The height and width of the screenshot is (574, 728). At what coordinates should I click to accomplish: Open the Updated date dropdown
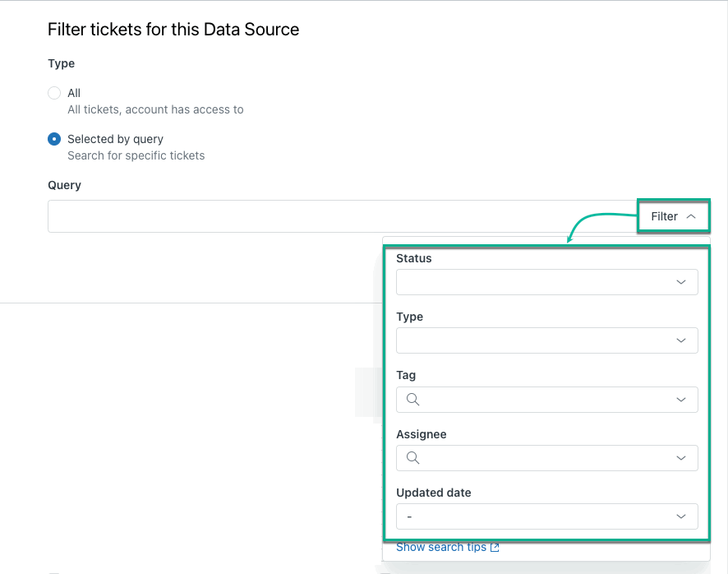[x=546, y=516]
